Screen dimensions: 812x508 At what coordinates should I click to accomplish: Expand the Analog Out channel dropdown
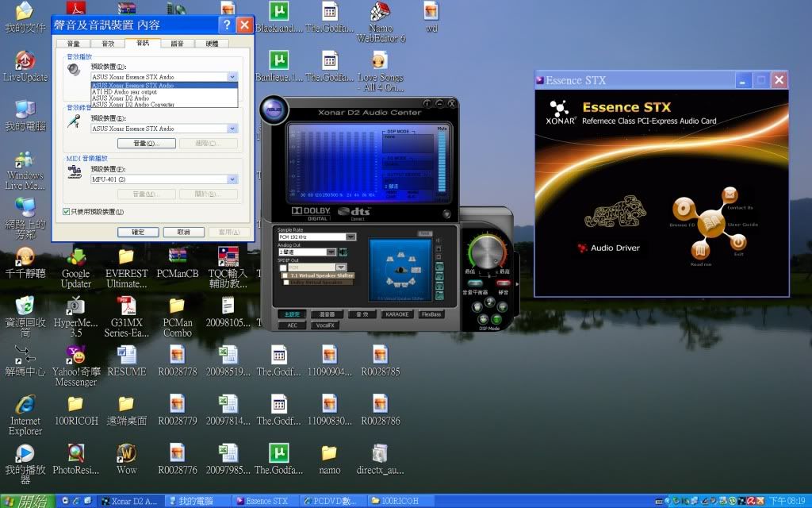click(x=331, y=252)
